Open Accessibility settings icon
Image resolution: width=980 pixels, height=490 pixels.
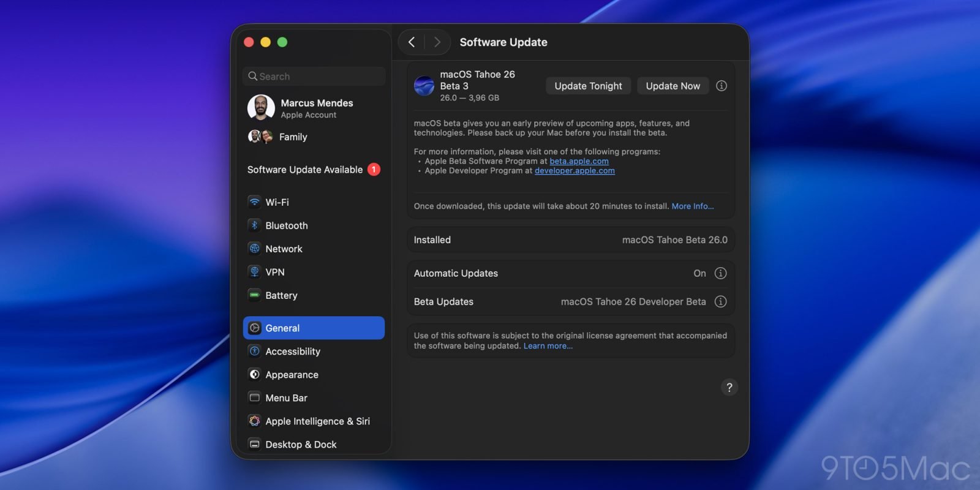point(254,351)
